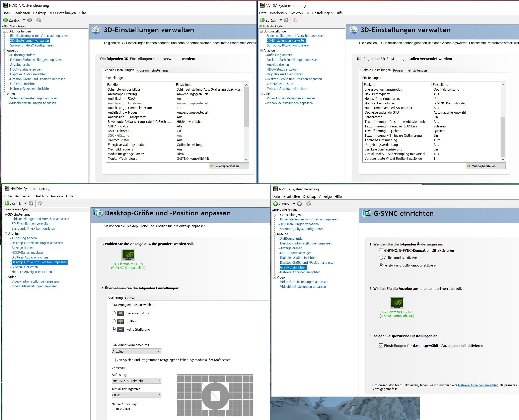This screenshot has width=519, height=420.
Task: Select the Seitenverhältnis radio button
Action: [114, 313]
